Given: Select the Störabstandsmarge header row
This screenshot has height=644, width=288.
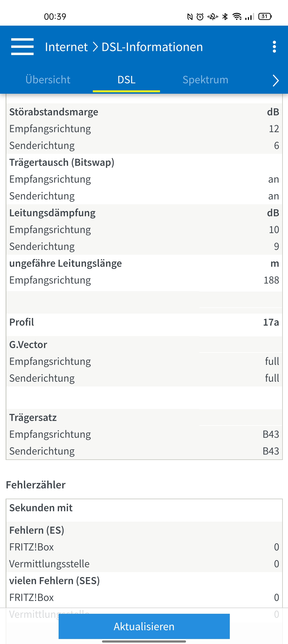Looking at the screenshot, I should [x=144, y=112].
